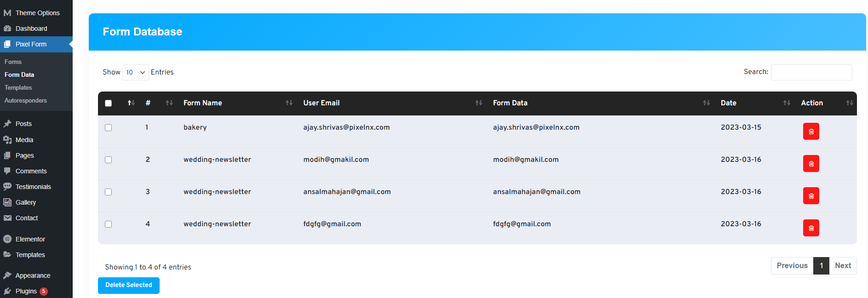Select the checkbox for entry number 4
Image resolution: width=868 pixels, height=298 pixels.
click(109, 224)
